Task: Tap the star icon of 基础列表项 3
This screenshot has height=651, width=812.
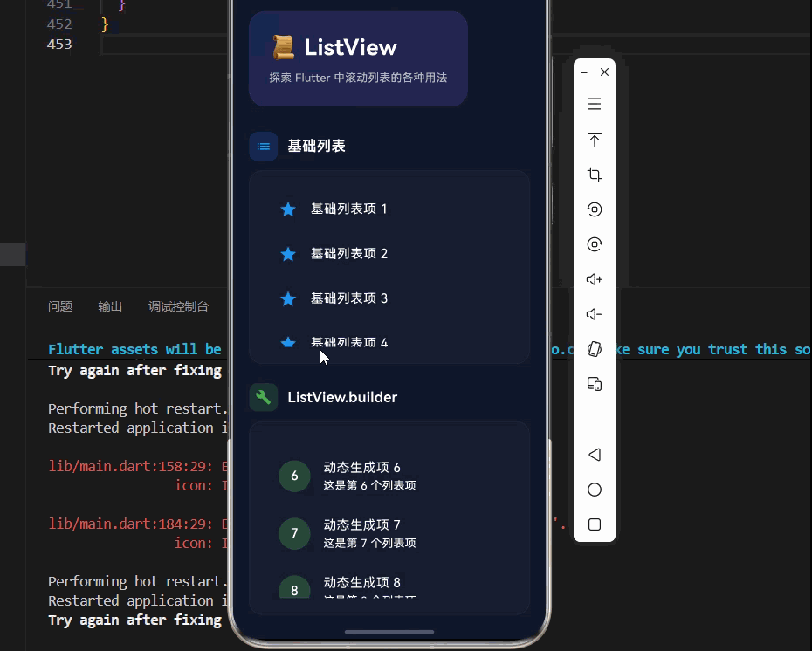Action: [288, 298]
